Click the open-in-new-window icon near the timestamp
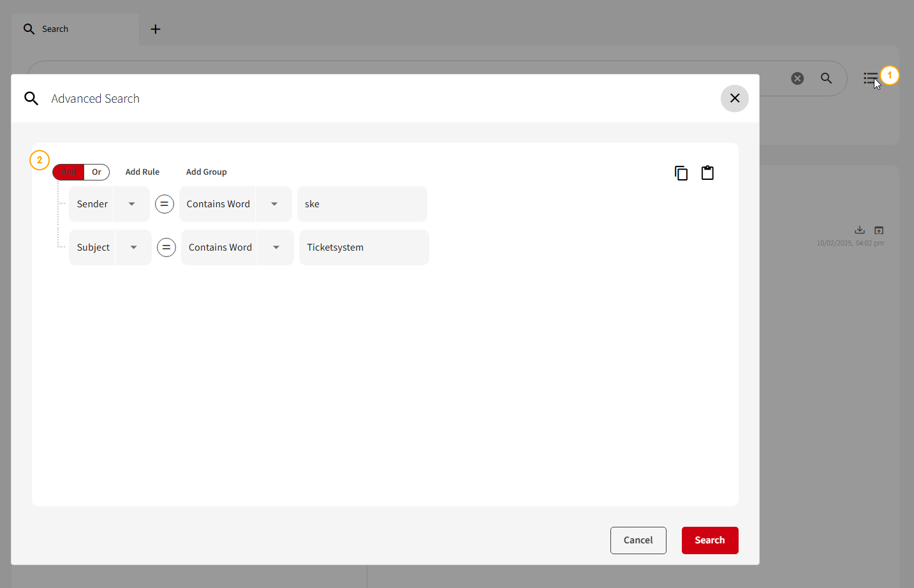Image resolution: width=914 pixels, height=588 pixels. tap(879, 230)
